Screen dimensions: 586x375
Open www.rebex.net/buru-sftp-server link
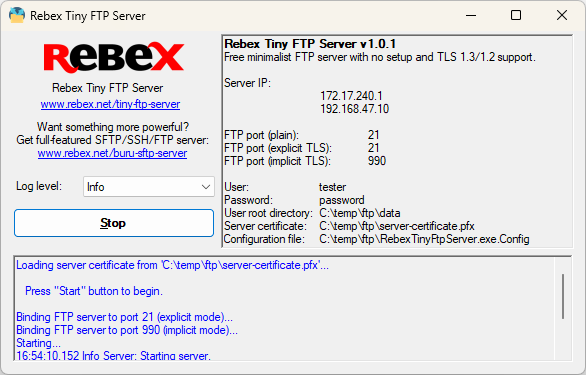point(112,153)
